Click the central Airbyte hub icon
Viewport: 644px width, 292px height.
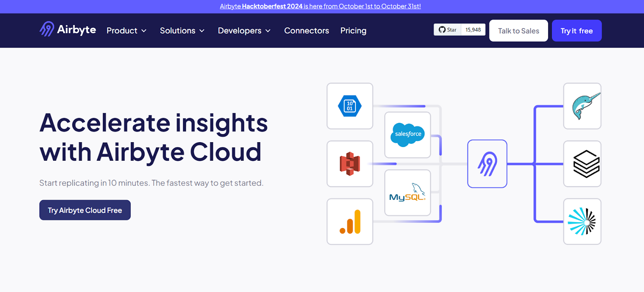(487, 164)
